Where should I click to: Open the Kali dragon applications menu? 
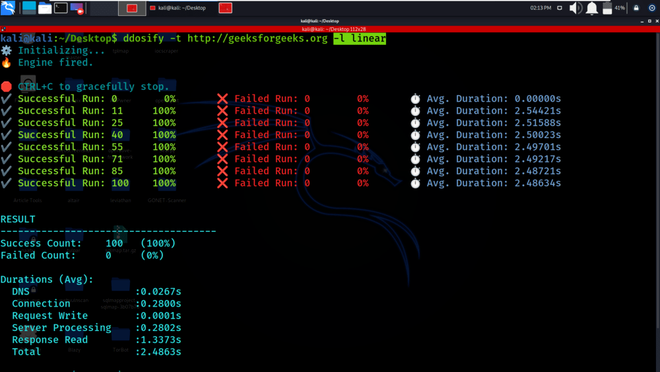pos(8,8)
